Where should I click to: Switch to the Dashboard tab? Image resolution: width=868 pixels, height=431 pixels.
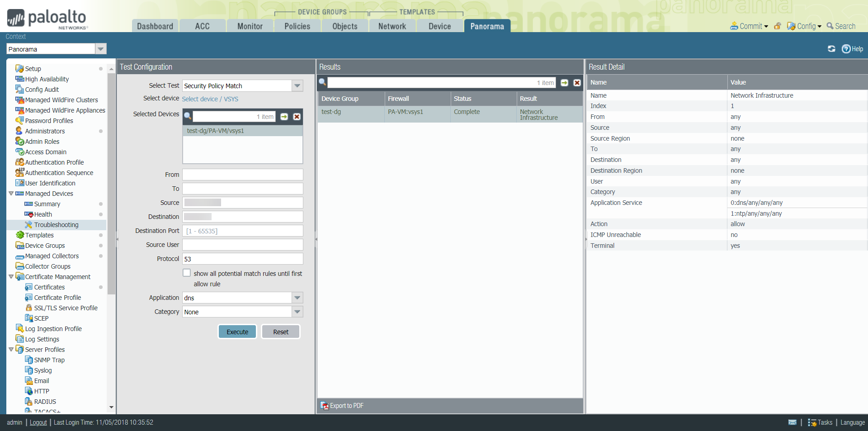(155, 26)
